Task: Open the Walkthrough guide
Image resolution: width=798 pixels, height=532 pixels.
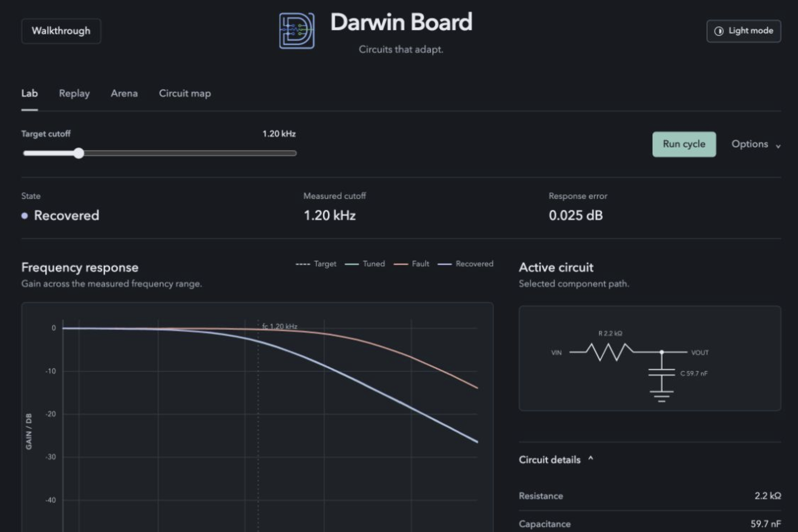Action: click(x=61, y=31)
